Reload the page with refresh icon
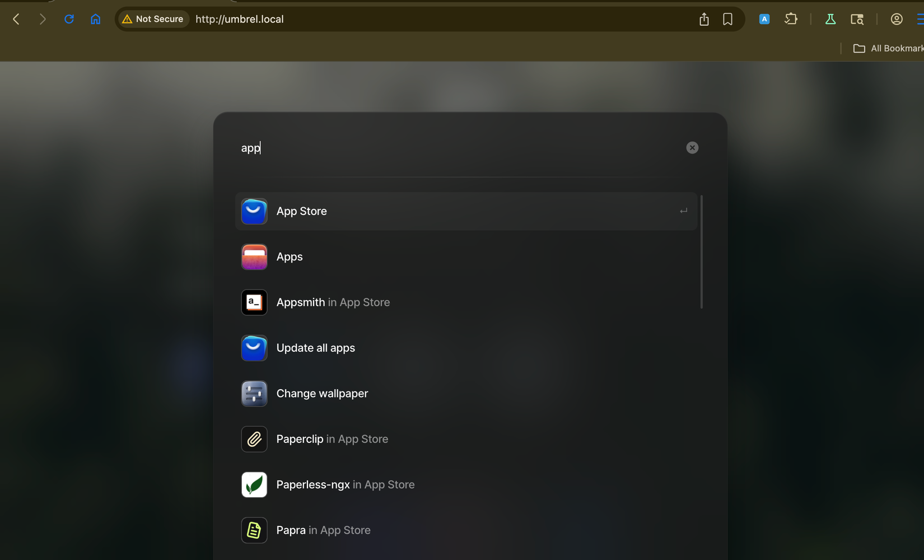Image resolution: width=924 pixels, height=560 pixels. click(69, 19)
